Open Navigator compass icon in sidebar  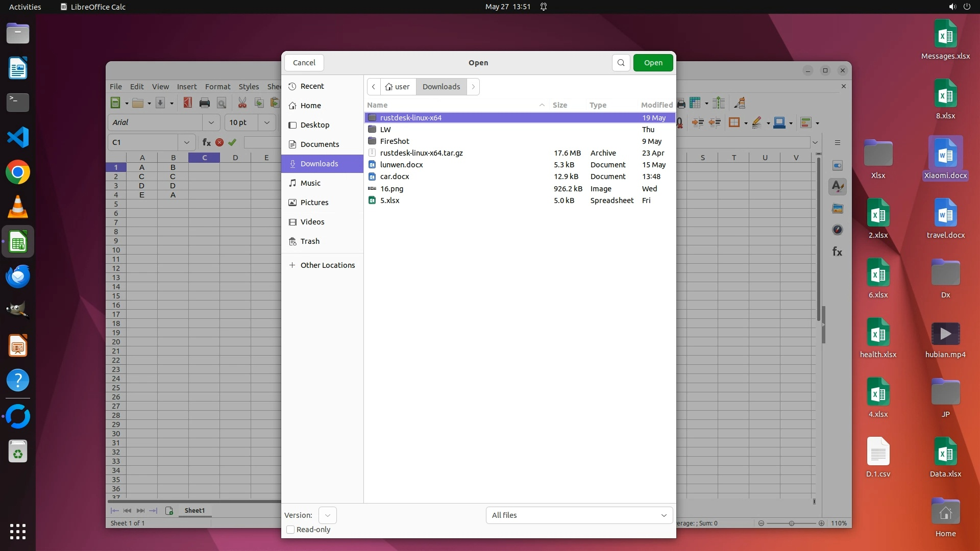(x=837, y=230)
